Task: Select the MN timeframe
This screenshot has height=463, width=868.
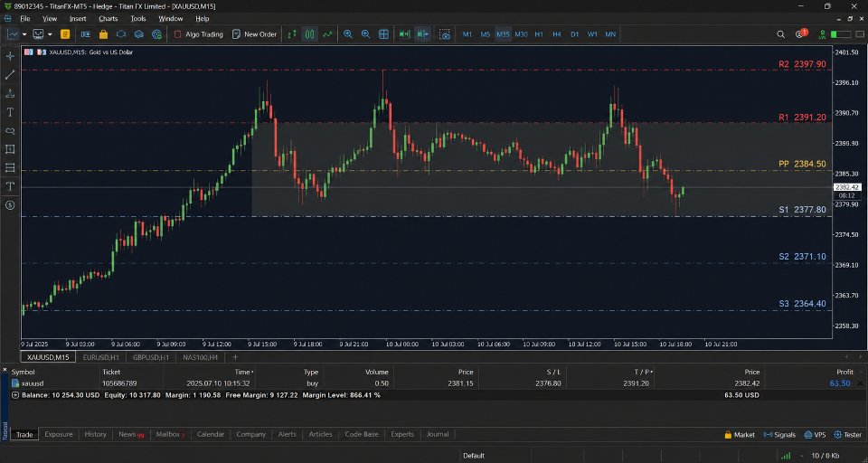Action: click(x=610, y=34)
